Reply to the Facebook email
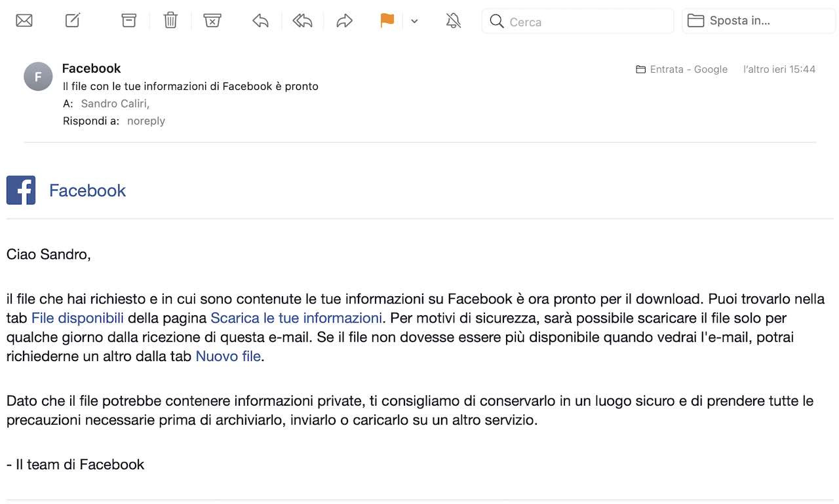The image size is (839, 504). [x=261, y=21]
